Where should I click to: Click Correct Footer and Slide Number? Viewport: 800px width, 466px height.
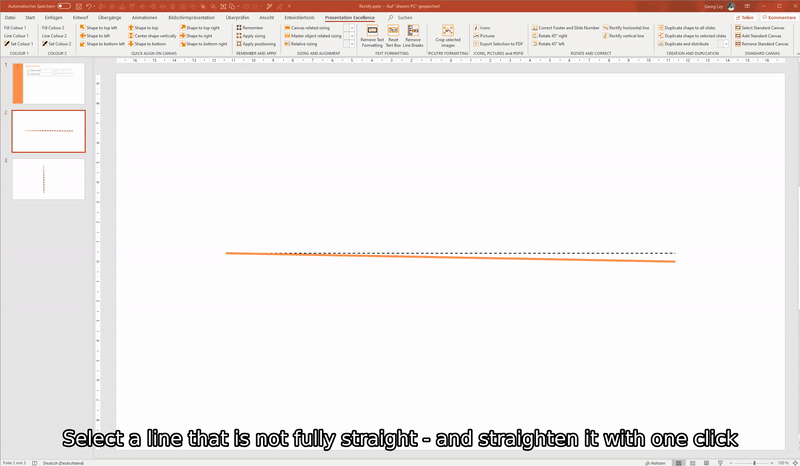point(565,28)
